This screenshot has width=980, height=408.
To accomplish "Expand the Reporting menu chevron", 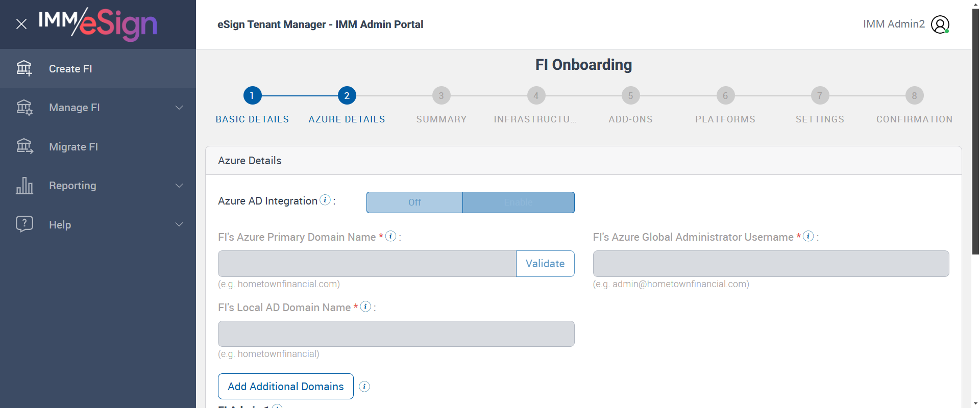I will click(179, 186).
